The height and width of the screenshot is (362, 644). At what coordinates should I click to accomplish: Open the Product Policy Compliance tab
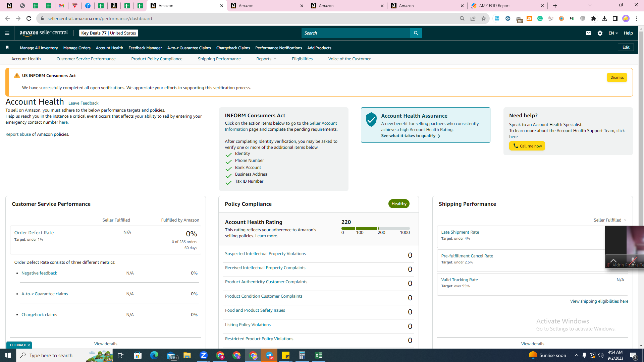157,59
